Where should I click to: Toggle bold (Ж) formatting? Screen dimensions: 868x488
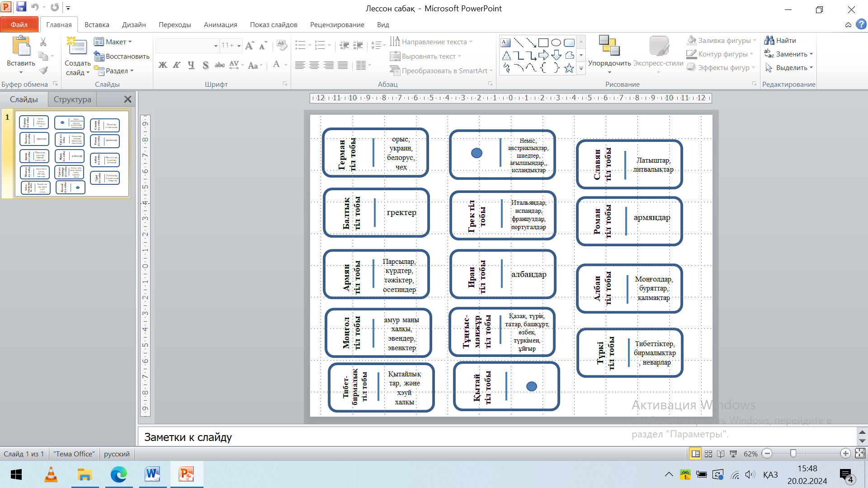pos(163,65)
